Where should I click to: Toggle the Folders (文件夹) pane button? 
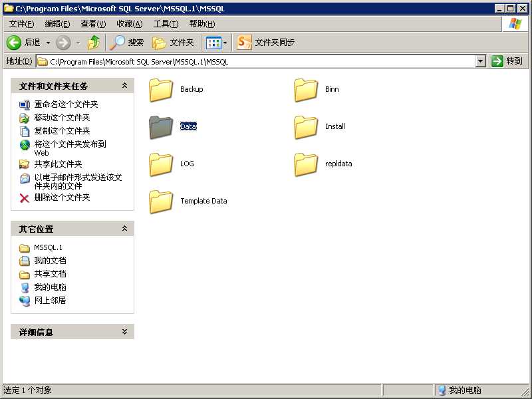coord(173,43)
